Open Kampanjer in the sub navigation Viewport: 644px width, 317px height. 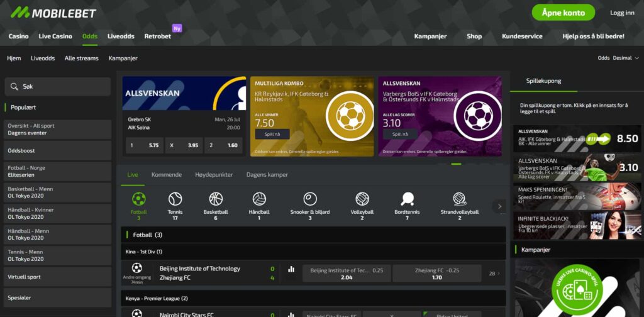click(x=123, y=58)
